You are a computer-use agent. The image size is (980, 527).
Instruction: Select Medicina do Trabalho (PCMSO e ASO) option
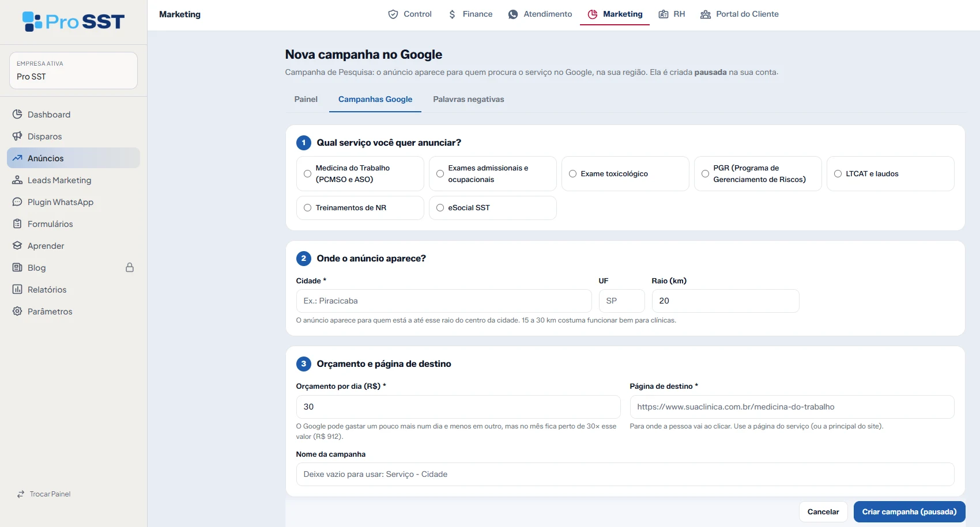pyautogui.click(x=360, y=173)
